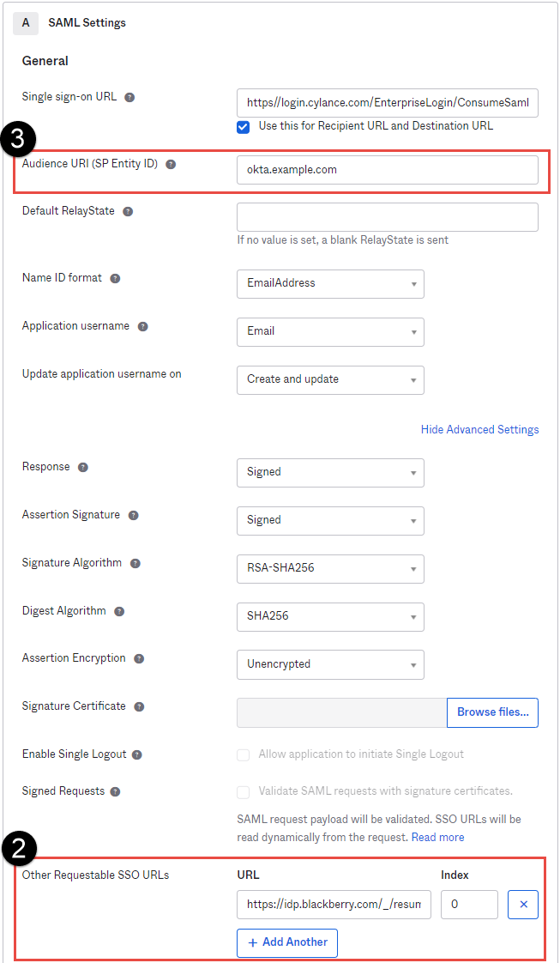Remove the SSO URL row with X button
This screenshot has height=963, width=560.
tap(523, 904)
